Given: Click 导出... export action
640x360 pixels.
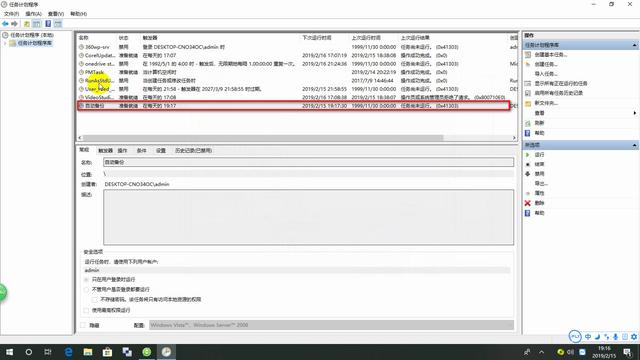Looking at the screenshot, I should (541, 184).
